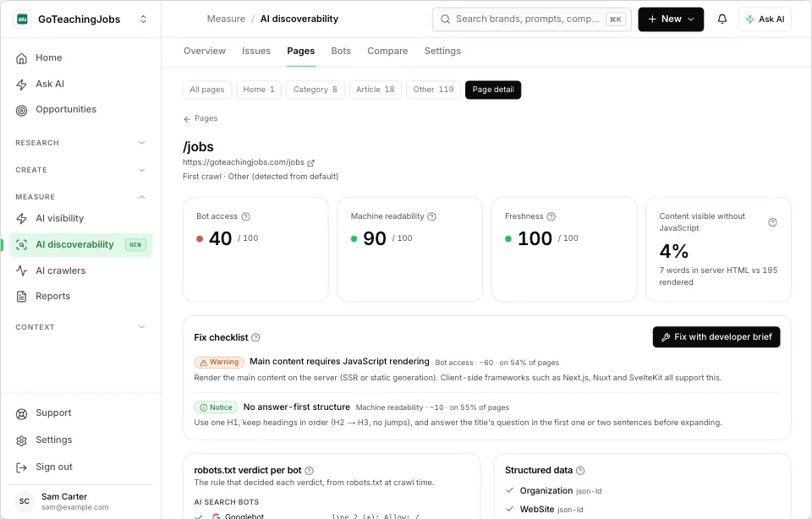Select the Pages tab
812x519 pixels.
[301, 51]
